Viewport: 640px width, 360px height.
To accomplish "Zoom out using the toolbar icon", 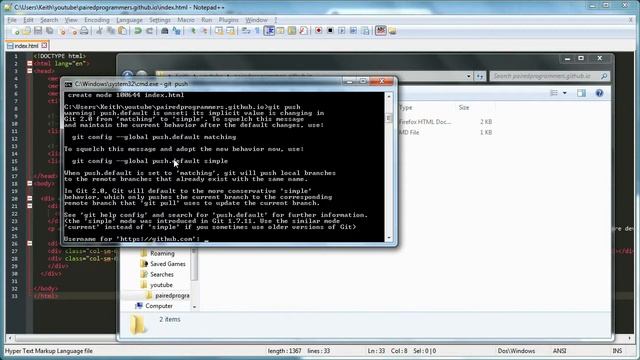I will 204,31.
